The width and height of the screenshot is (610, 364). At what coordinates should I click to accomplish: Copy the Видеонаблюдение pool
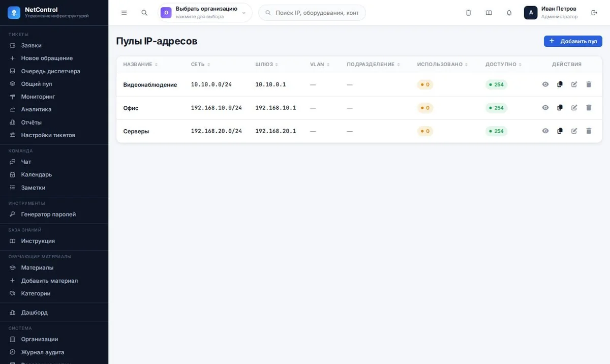point(560,84)
